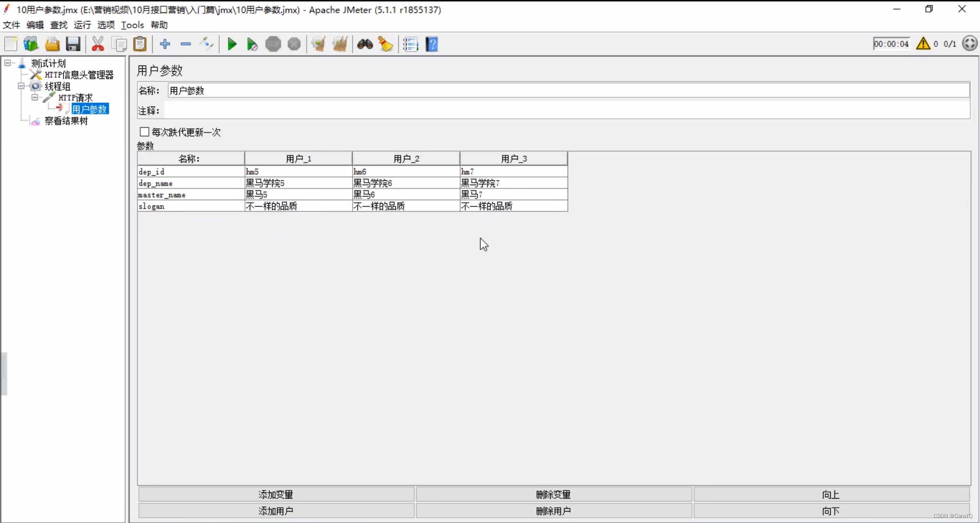Click the Copy icon in toolbar

click(119, 44)
